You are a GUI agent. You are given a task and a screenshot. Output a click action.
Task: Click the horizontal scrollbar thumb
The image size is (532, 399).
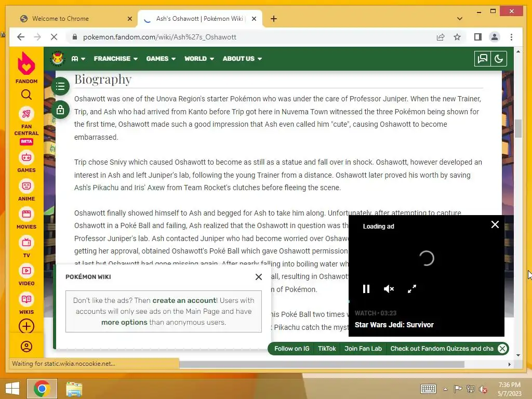coord(322,364)
